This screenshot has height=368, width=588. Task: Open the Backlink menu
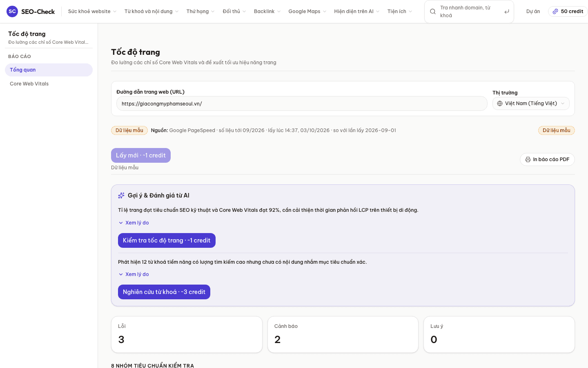coord(267,11)
